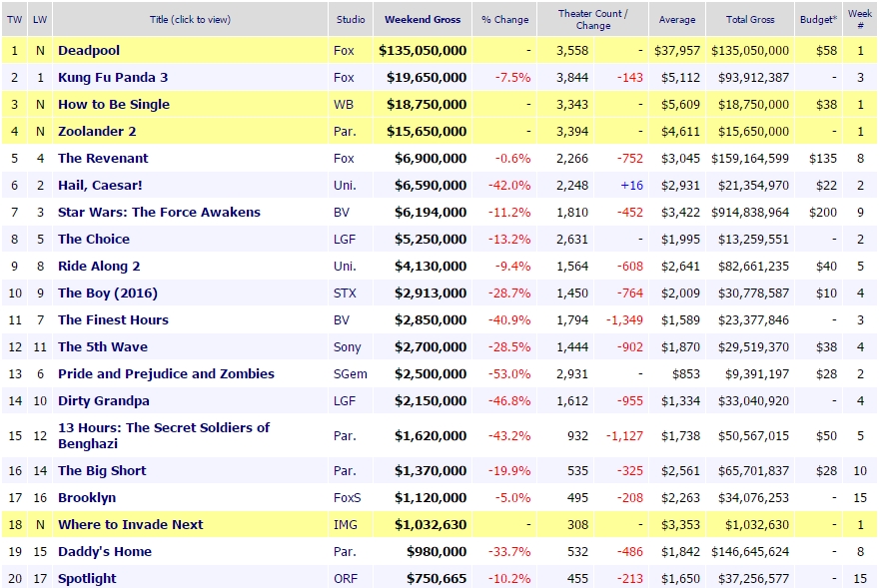Sort by the Week # header
This screenshot has width=879, height=588.
pyautogui.click(x=860, y=19)
